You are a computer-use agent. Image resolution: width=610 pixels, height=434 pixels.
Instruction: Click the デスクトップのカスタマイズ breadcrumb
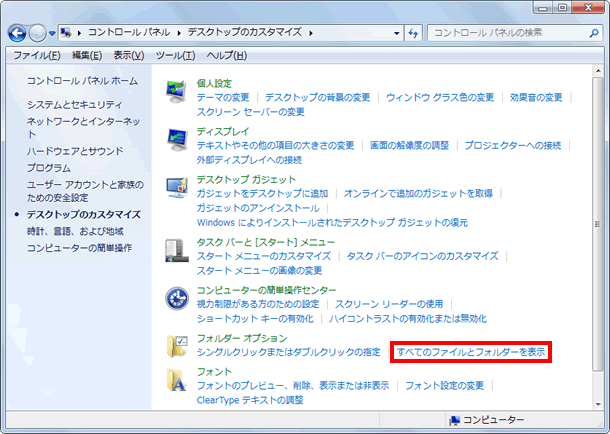[245, 32]
